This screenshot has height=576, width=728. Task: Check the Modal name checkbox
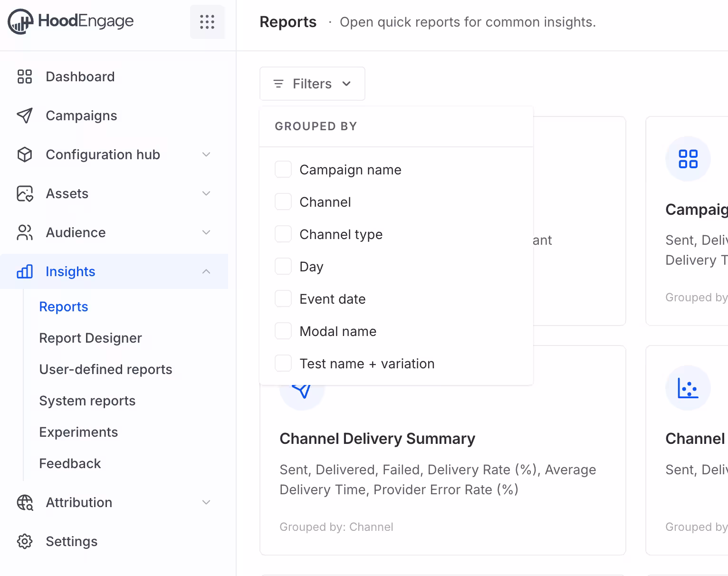(283, 331)
